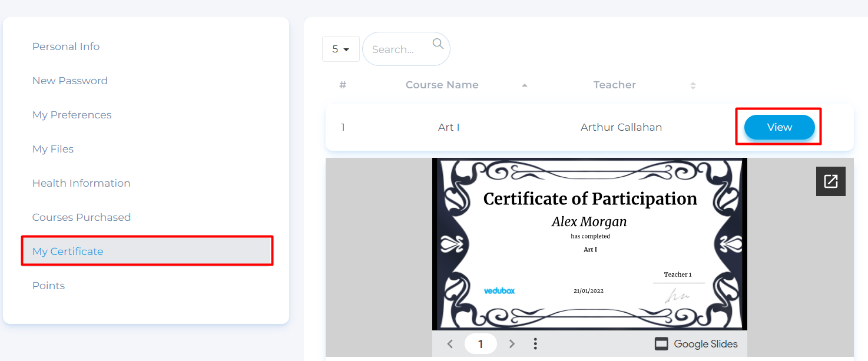Open certificate in new window icon
The image size is (868, 361).
(x=830, y=181)
